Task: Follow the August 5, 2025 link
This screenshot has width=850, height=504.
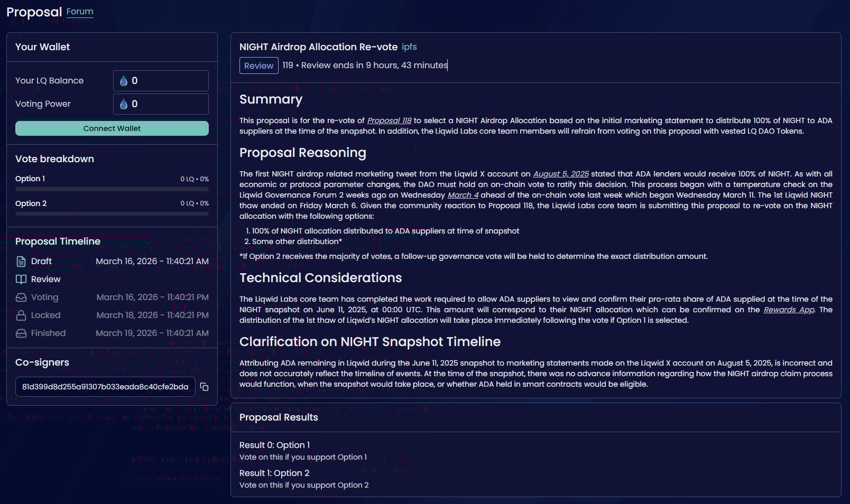Action: click(x=561, y=174)
